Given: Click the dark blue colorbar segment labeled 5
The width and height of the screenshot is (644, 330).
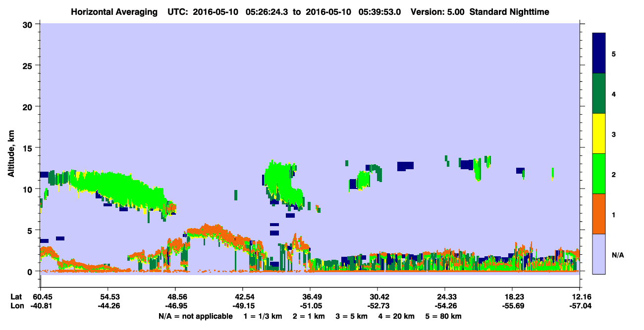Looking at the screenshot, I should [599, 53].
